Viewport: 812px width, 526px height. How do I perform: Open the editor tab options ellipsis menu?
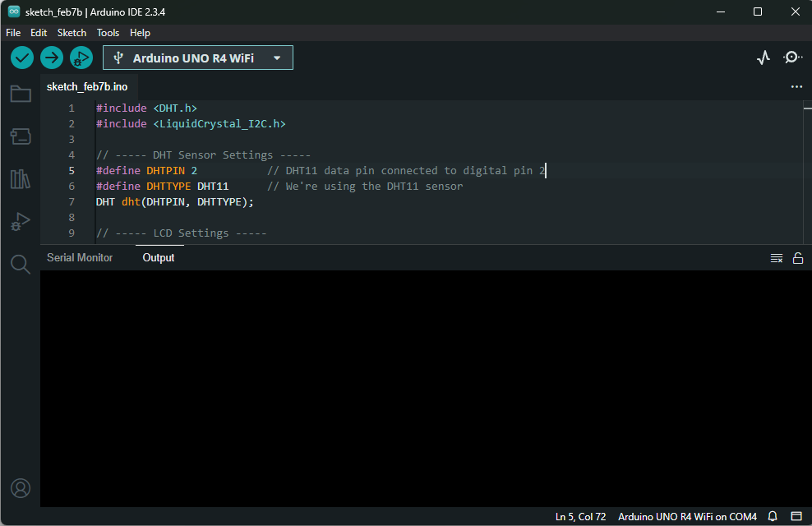(796, 86)
